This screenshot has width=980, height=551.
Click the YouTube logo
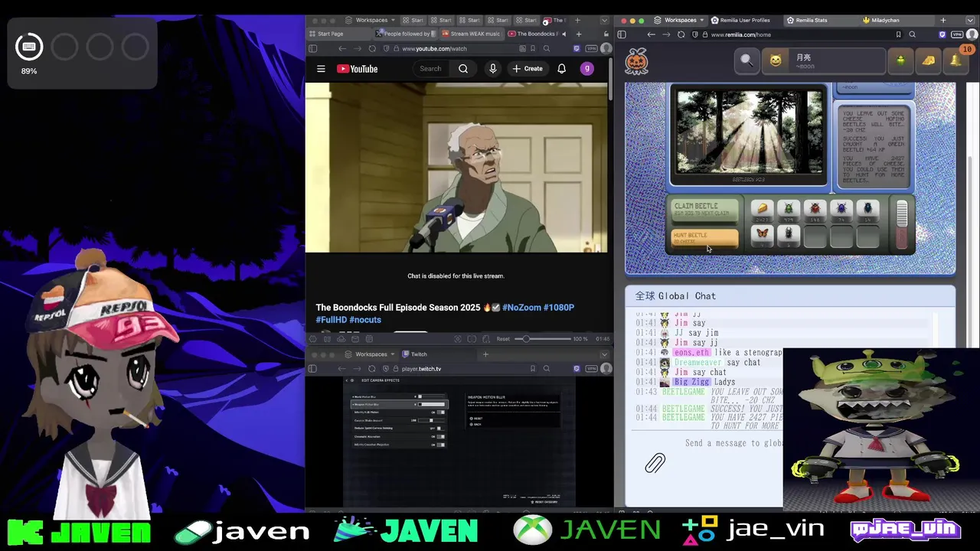tap(358, 69)
